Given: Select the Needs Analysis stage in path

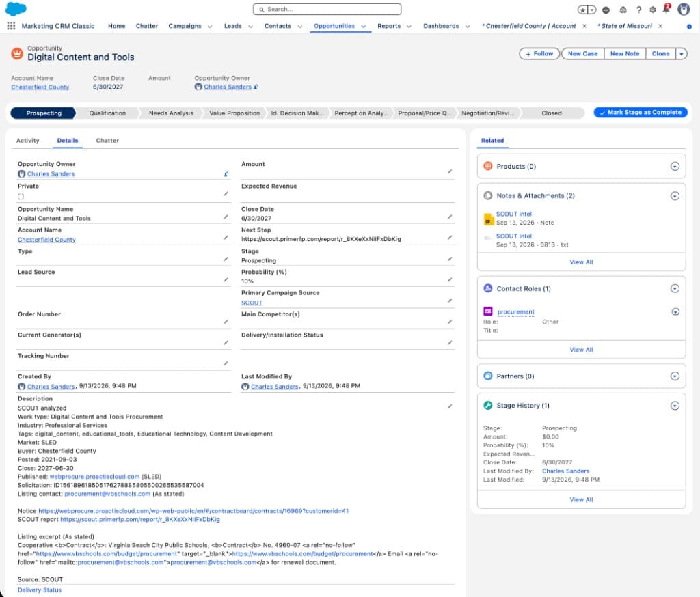Looking at the screenshot, I should 171,113.
